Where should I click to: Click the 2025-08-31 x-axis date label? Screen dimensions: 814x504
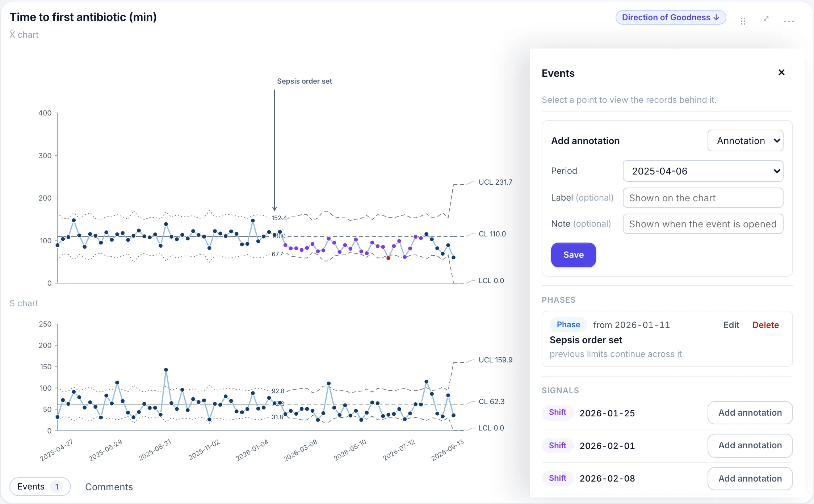(x=155, y=450)
